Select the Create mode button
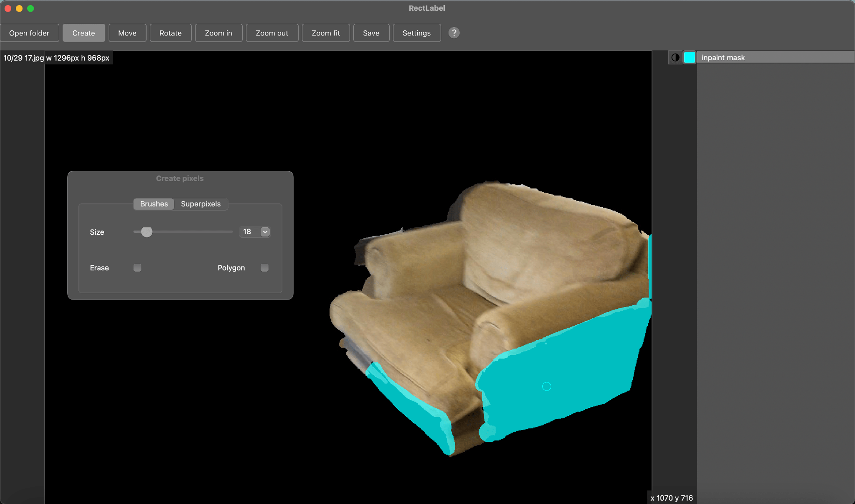 click(84, 33)
